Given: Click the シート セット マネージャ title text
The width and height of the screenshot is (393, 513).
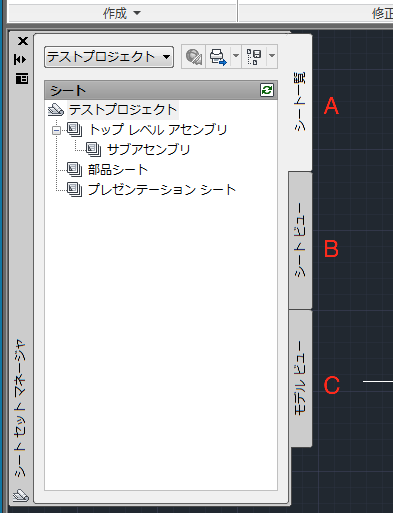Looking at the screenshot, I should click(x=20, y=408).
